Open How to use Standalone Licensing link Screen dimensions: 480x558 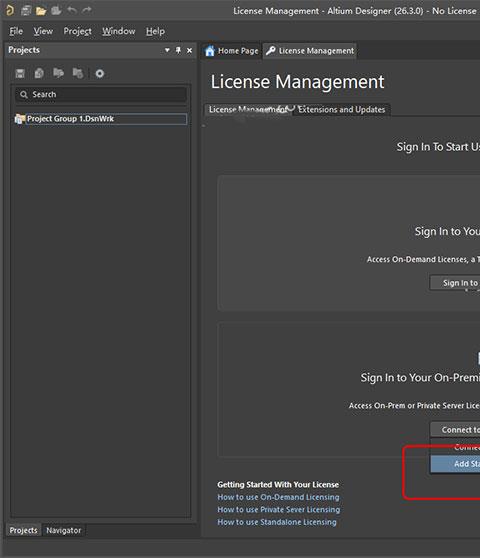tap(277, 522)
